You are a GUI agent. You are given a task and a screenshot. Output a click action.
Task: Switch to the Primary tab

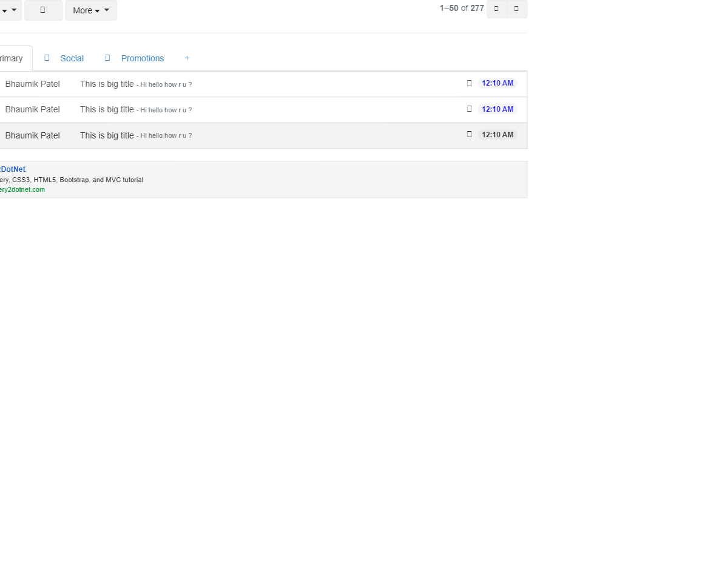[11, 59]
